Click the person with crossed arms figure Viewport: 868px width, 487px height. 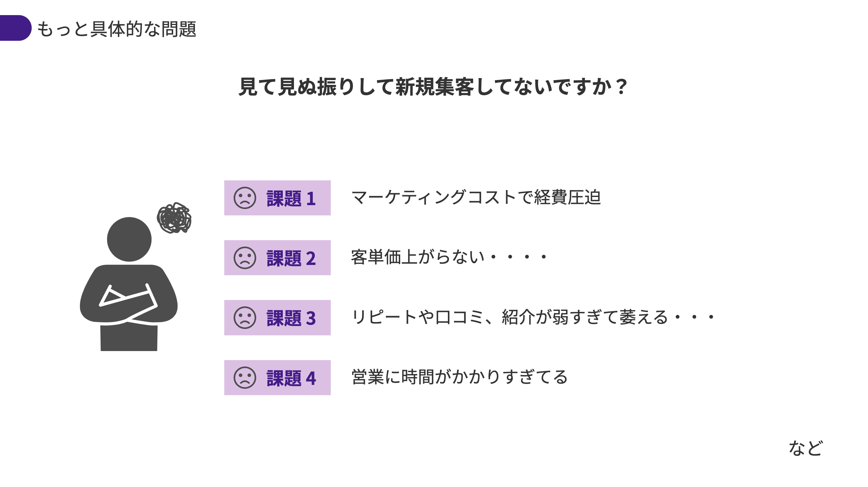[x=129, y=284]
